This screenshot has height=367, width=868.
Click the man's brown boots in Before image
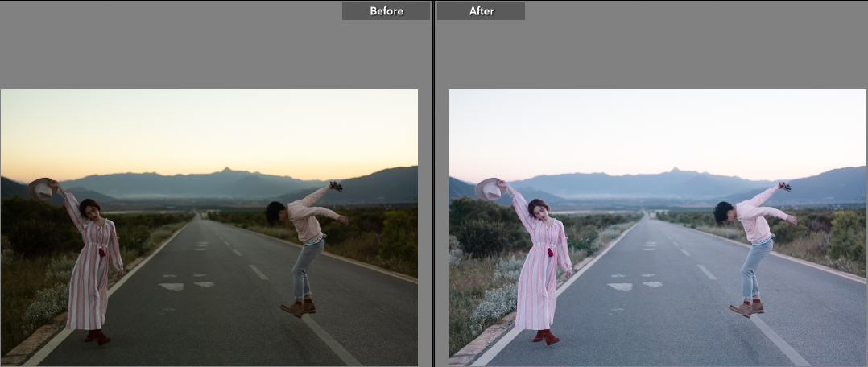298,307
